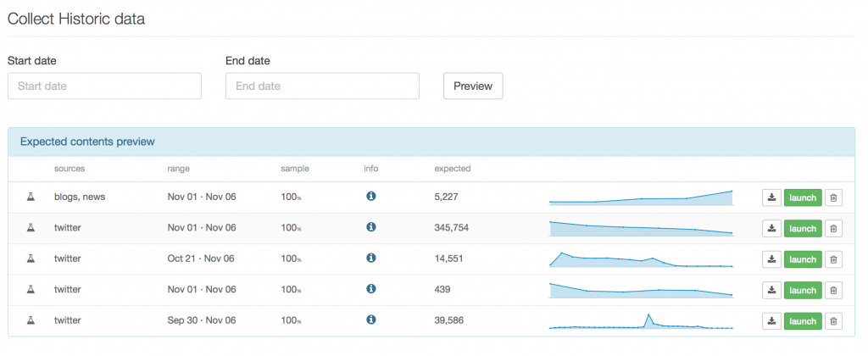The width and height of the screenshot is (868, 356).
Task: Click the flask icon in the blogs, news row
Action: (x=31, y=197)
